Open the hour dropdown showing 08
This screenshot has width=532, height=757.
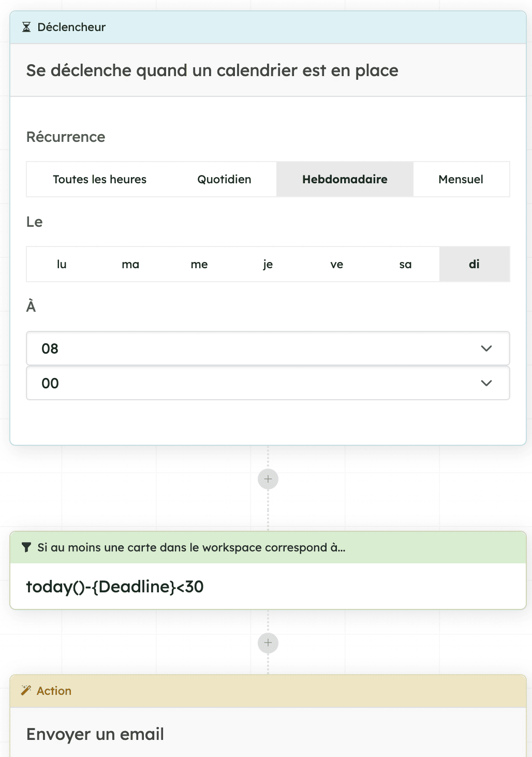268,348
